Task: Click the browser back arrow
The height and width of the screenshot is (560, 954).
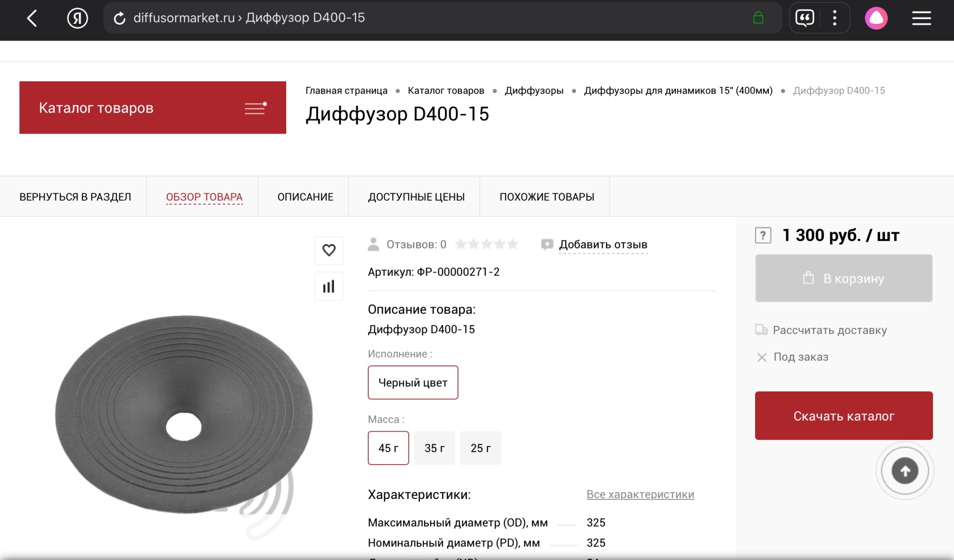Action: 32,19
